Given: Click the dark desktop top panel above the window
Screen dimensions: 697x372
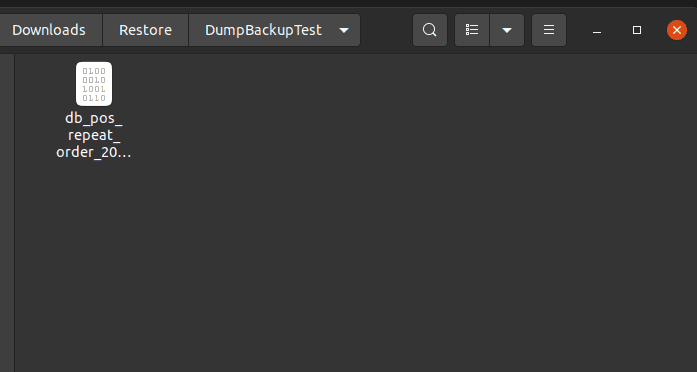Looking at the screenshot, I should point(348,3).
